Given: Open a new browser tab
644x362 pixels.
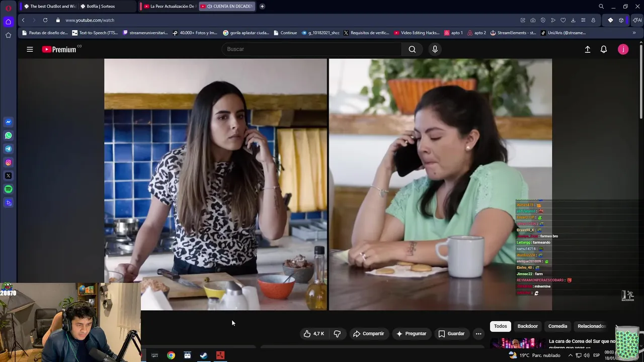Looking at the screenshot, I should pyautogui.click(x=262, y=7).
